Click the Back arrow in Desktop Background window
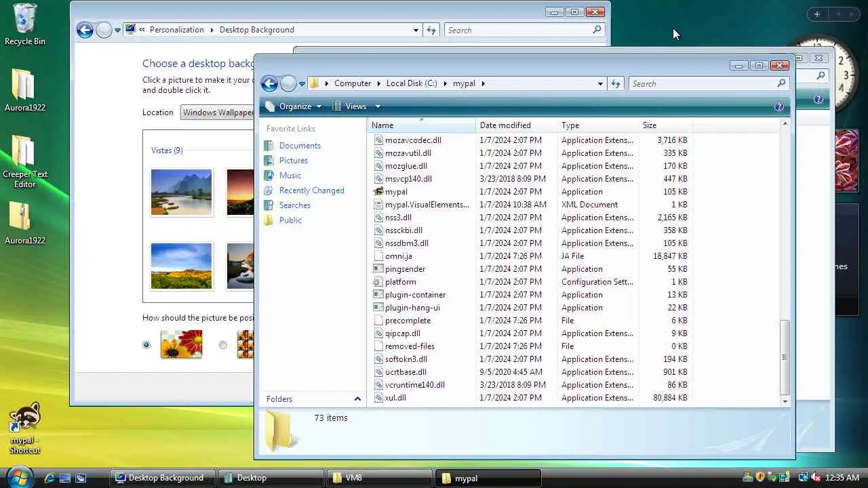The width and height of the screenshot is (868, 488). point(85,30)
